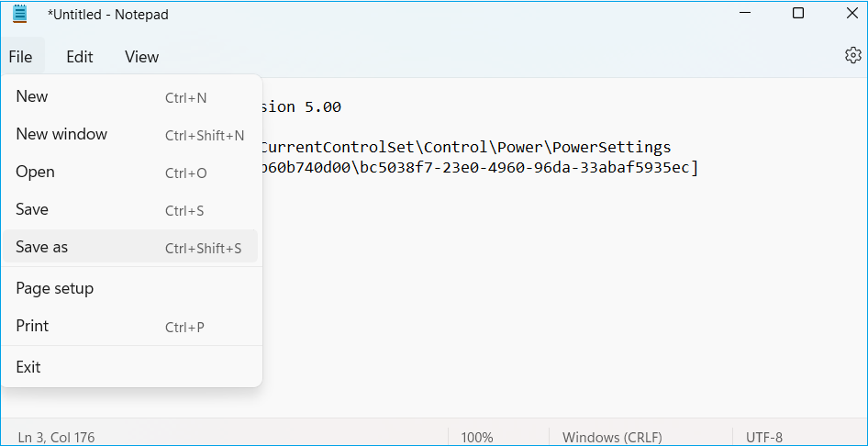Close the Notepad window

852,13
